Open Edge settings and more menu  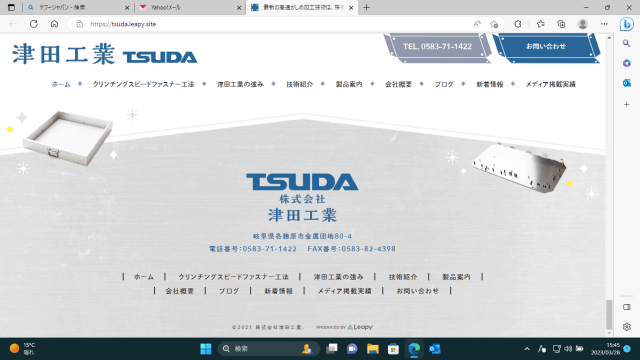(x=604, y=24)
